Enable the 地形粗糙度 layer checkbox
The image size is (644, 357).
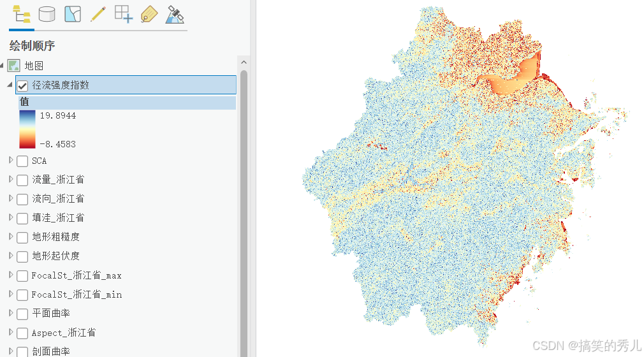[x=22, y=237]
